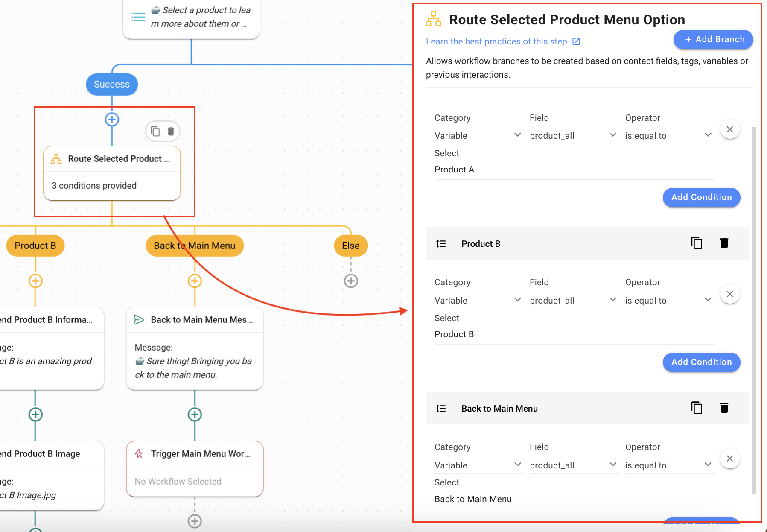Remove the Product A condition row

pyautogui.click(x=729, y=129)
